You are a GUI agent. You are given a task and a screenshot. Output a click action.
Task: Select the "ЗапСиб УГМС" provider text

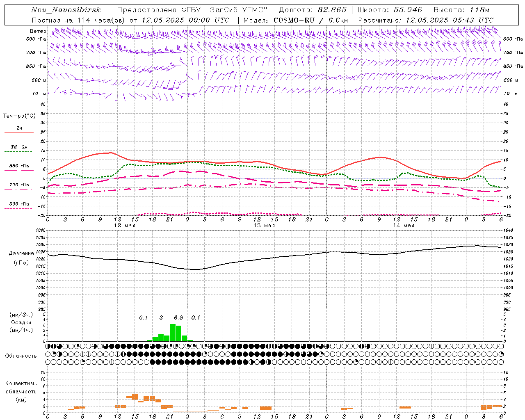[238, 10]
